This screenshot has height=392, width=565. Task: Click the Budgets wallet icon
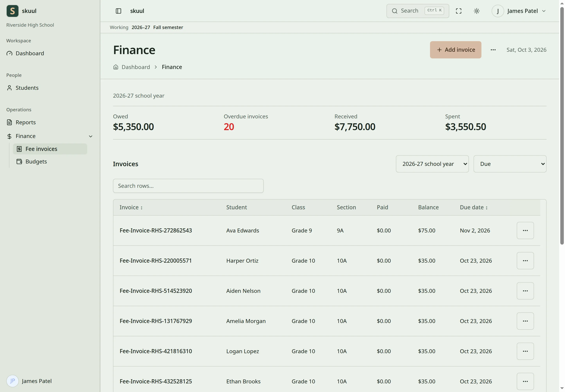[x=19, y=161]
